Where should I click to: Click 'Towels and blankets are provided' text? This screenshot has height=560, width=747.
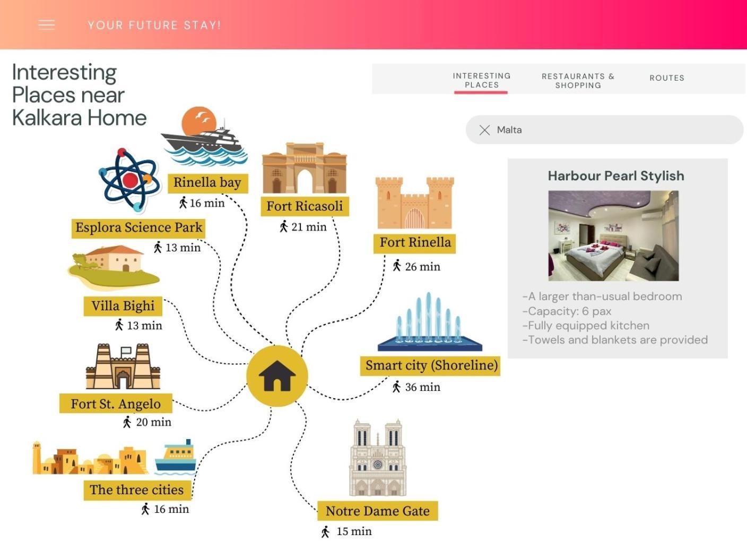(615, 340)
